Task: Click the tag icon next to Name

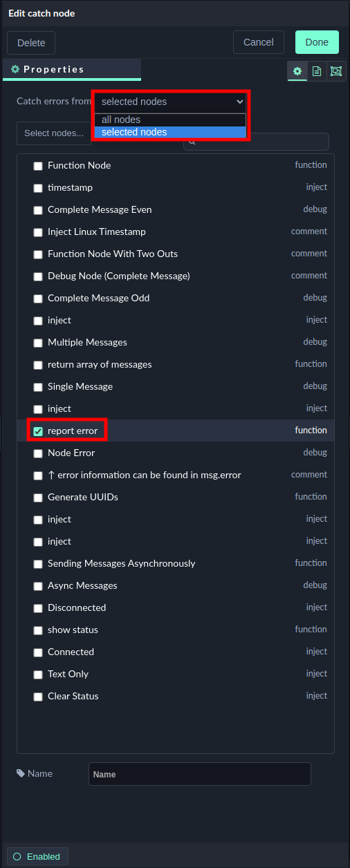Action: [21, 773]
